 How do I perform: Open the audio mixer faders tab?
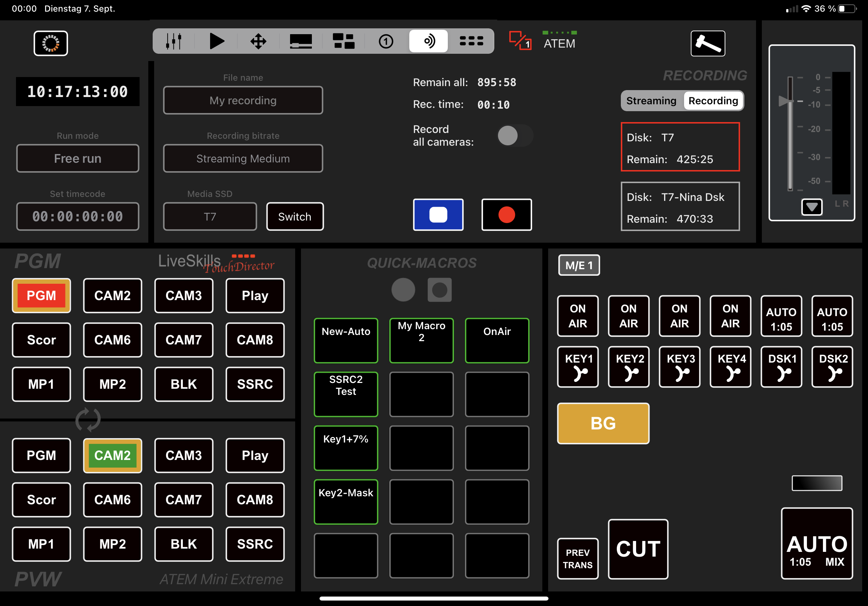[173, 41]
